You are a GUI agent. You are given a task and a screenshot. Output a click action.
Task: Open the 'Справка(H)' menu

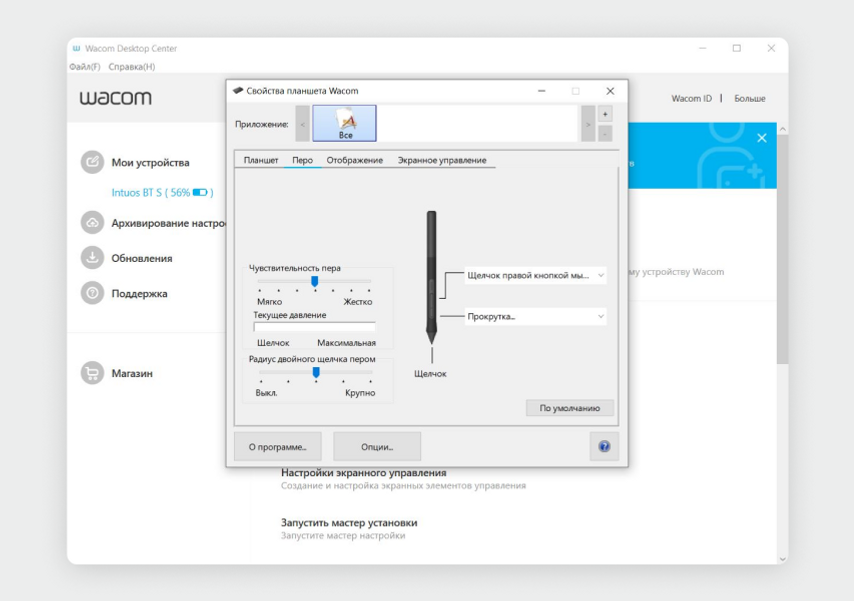(132, 66)
